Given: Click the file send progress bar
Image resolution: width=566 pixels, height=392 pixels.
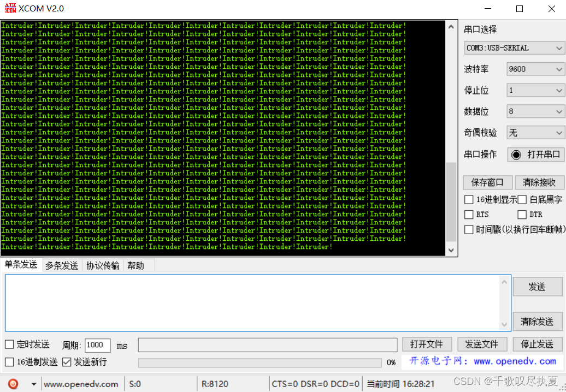Looking at the screenshot, I should 260,363.
